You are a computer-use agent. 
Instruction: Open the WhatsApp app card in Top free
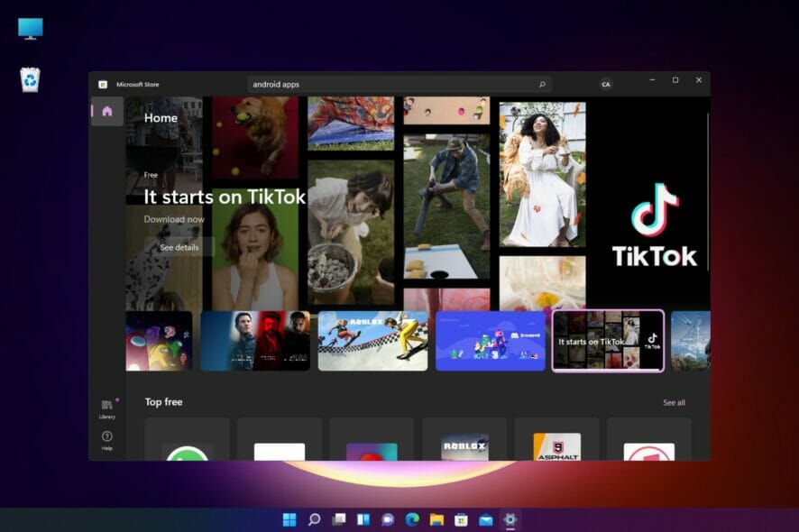(188, 439)
